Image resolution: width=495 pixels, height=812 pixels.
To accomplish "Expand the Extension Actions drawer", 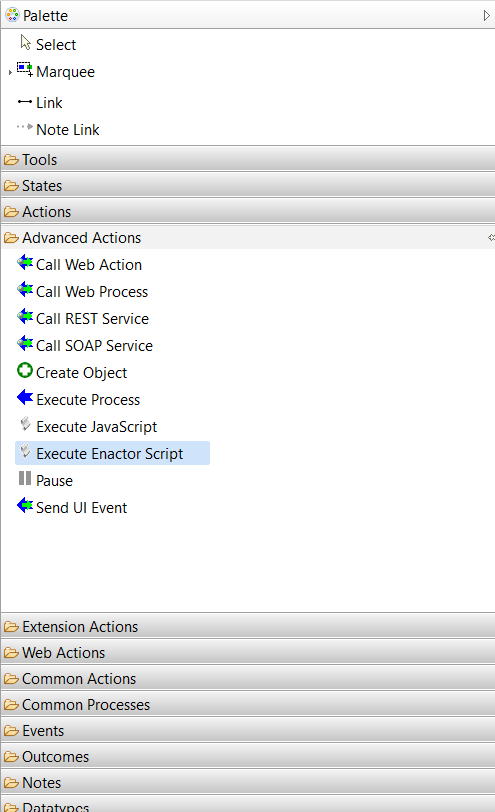I will [248, 627].
